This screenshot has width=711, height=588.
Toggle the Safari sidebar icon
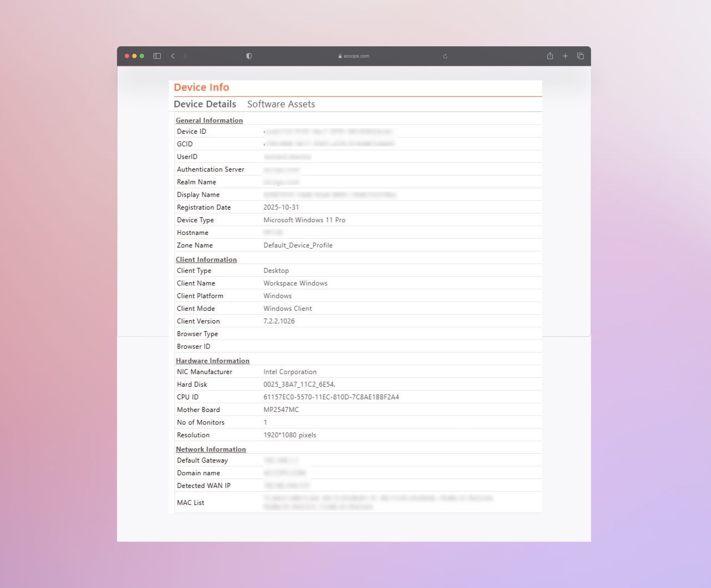tap(157, 56)
